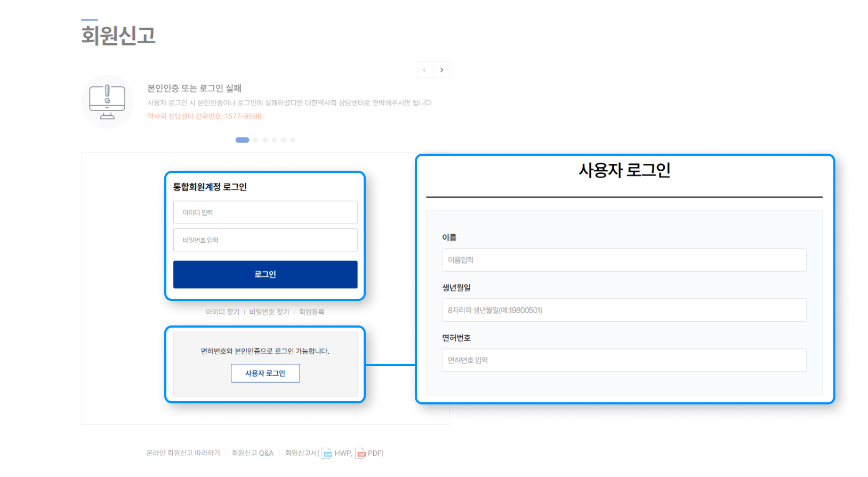868x477 pixels.
Task: Open 온라인 회원신고 따라하기 link
Action: click(x=183, y=453)
